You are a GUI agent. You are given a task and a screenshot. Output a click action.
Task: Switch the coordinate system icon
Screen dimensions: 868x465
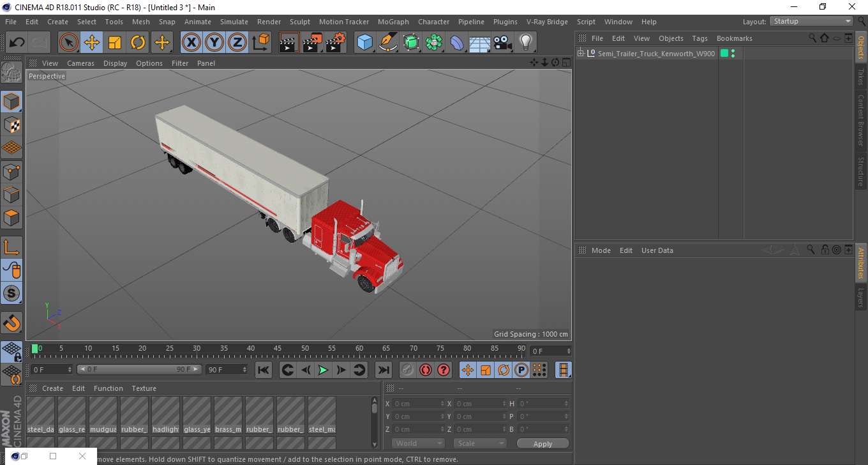(x=261, y=43)
